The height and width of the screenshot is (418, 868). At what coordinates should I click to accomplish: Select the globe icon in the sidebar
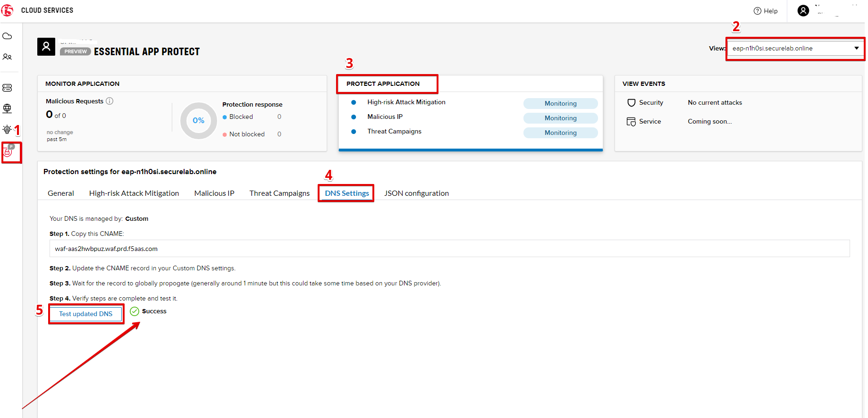[x=7, y=109]
